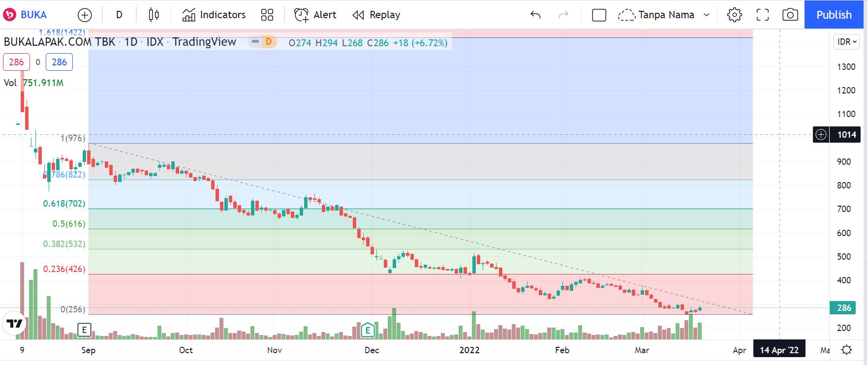Click the red 286 sell price box
This screenshot has width=868, height=365.
16,62
